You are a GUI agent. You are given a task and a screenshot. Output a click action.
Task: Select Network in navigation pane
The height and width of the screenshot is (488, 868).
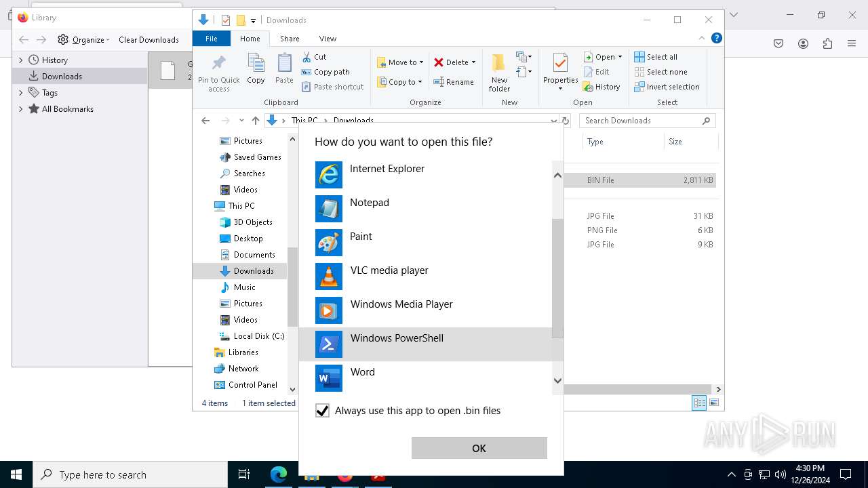[x=237, y=369]
